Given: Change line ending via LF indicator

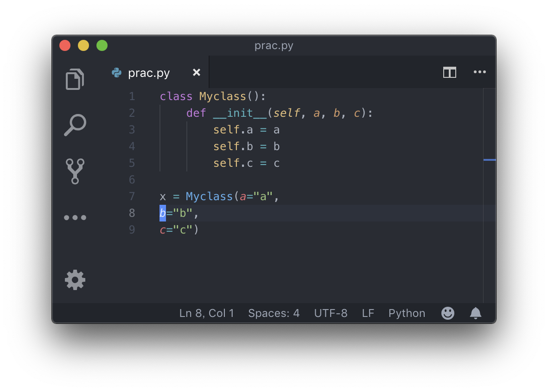Looking at the screenshot, I should tap(368, 313).
